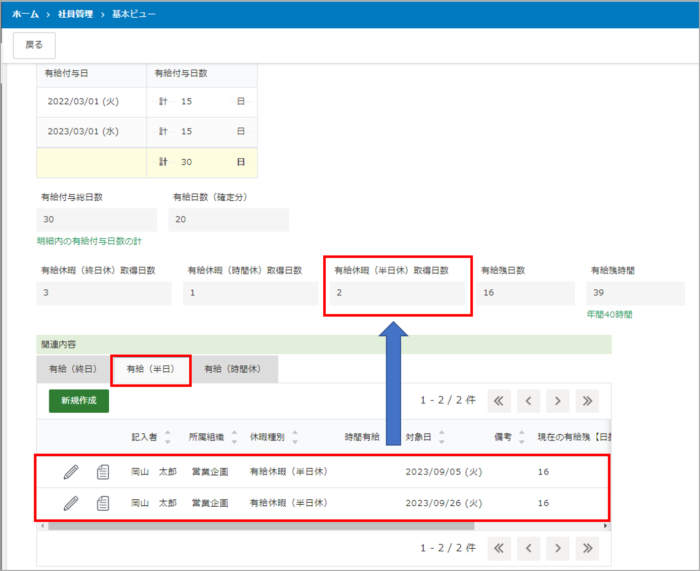Click the total 30 日 cell
The width and height of the screenshot is (700, 571).
coord(202,162)
